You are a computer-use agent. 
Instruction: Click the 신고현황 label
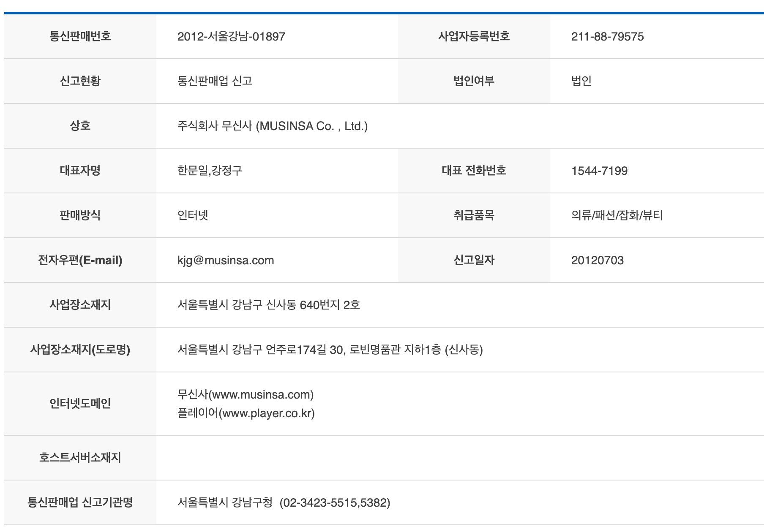tap(80, 81)
